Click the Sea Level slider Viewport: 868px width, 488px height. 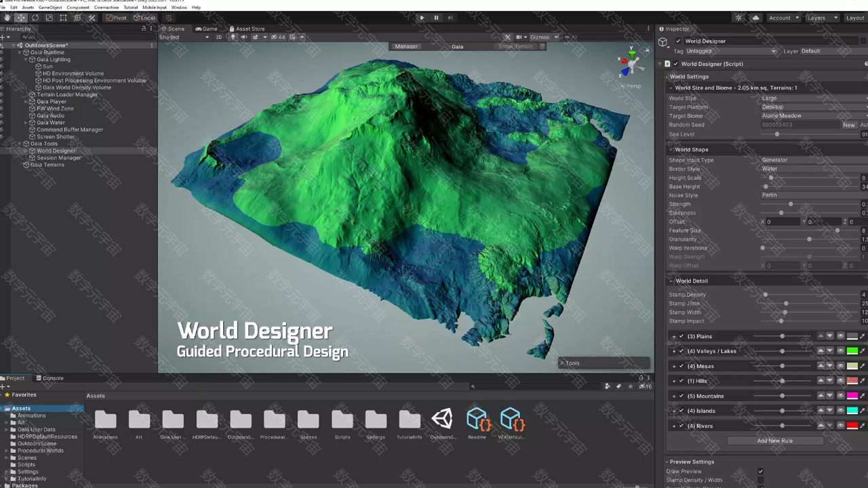click(x=810, y=134)
